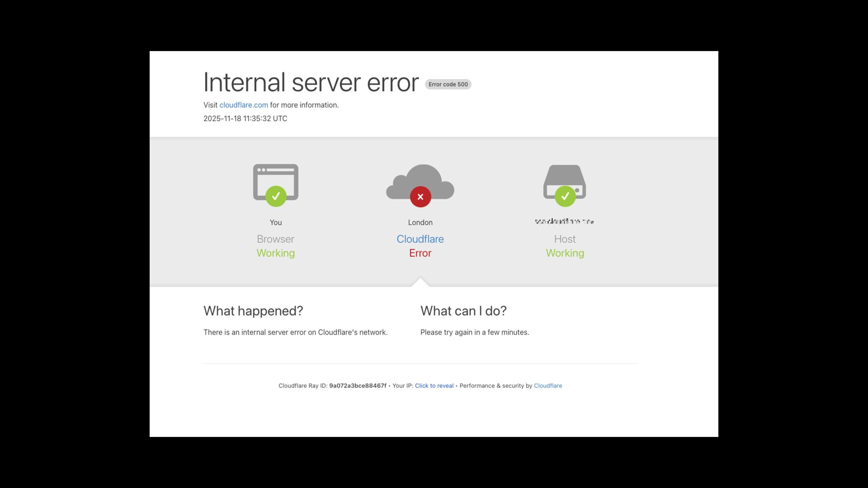Click the Error code 500 badge

[448, 84]
